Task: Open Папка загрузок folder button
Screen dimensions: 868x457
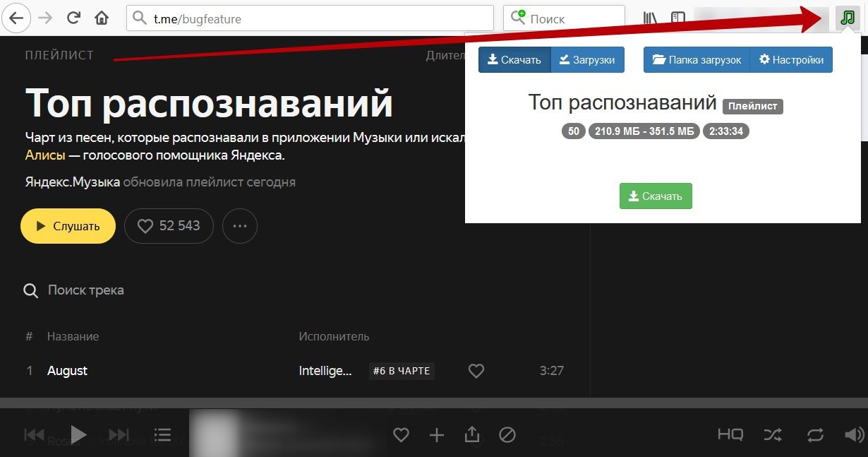Action: tap(697, 60)
